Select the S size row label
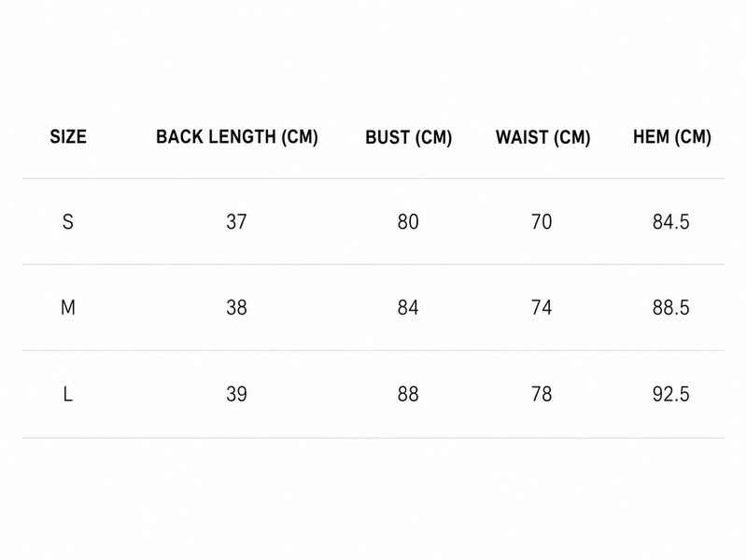 (x=68, y=222)
